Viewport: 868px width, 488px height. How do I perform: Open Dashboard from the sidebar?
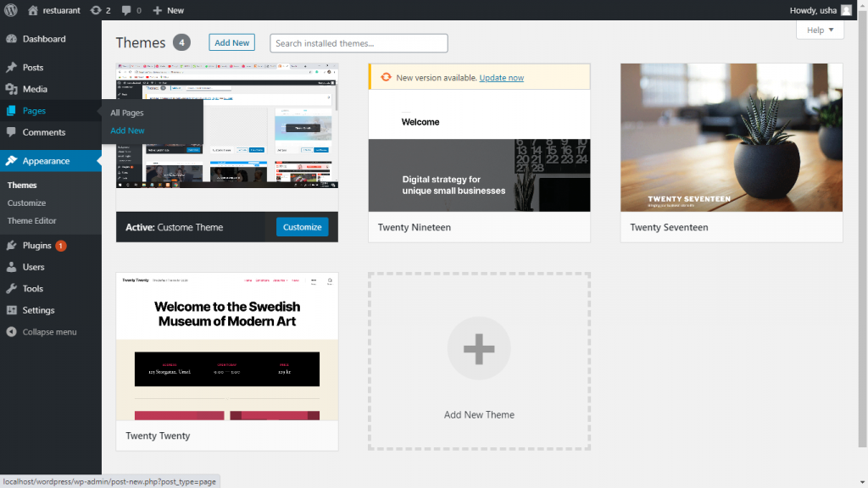(x=43, y=39)
